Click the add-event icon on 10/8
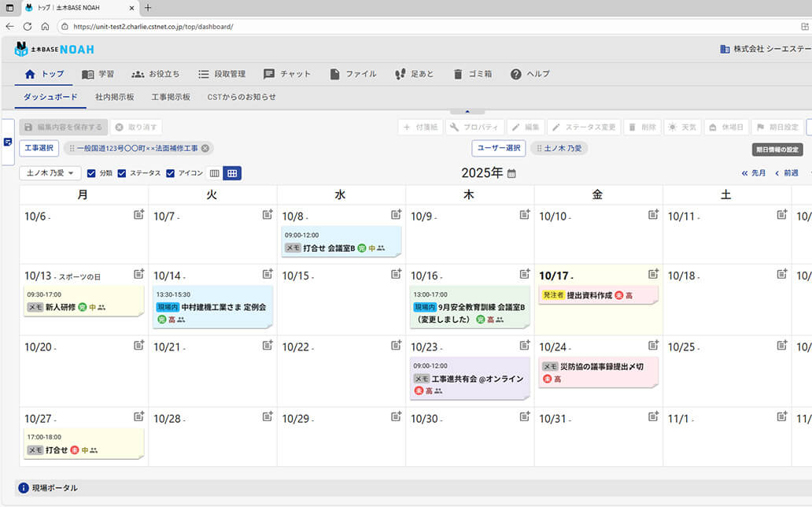The width and height of the screenshot is (812, 507). tap(397, 214)
